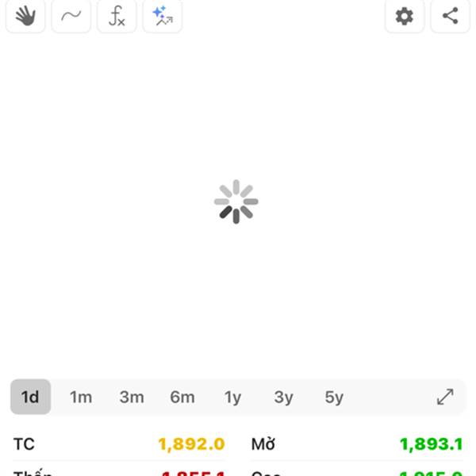Share the chart
The width and height of the screenshot is (476, 476).
point(451,16)
